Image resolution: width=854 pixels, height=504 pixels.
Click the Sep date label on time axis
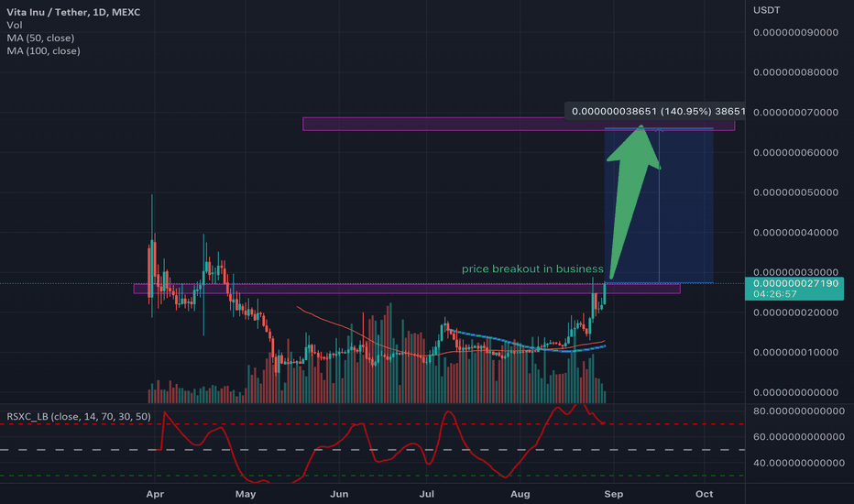pyautogui.click(x=614, y=494)
